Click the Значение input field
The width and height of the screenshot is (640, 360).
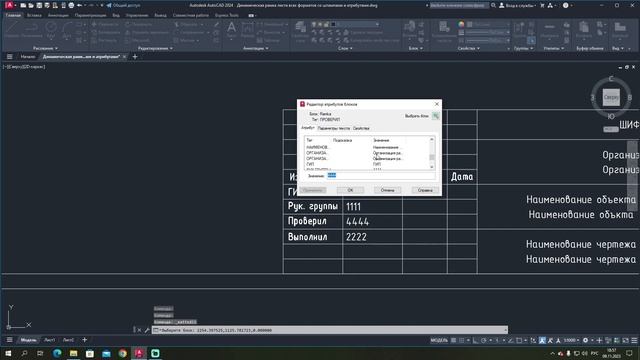click(x=380, y=176)
